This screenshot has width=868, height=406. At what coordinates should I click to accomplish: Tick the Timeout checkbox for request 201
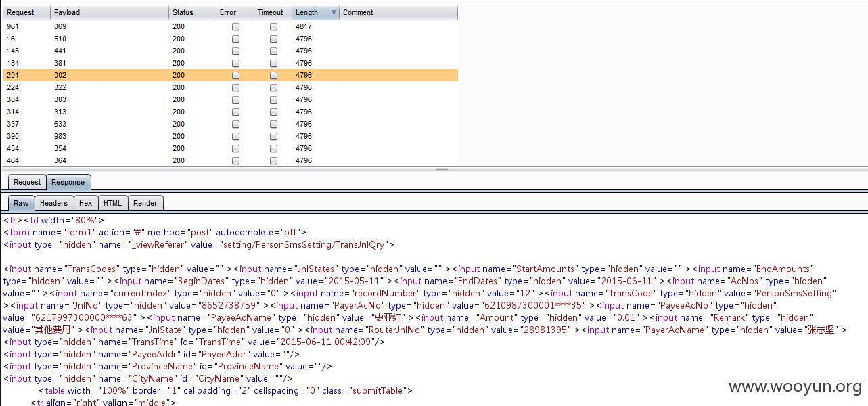point(273,76)
